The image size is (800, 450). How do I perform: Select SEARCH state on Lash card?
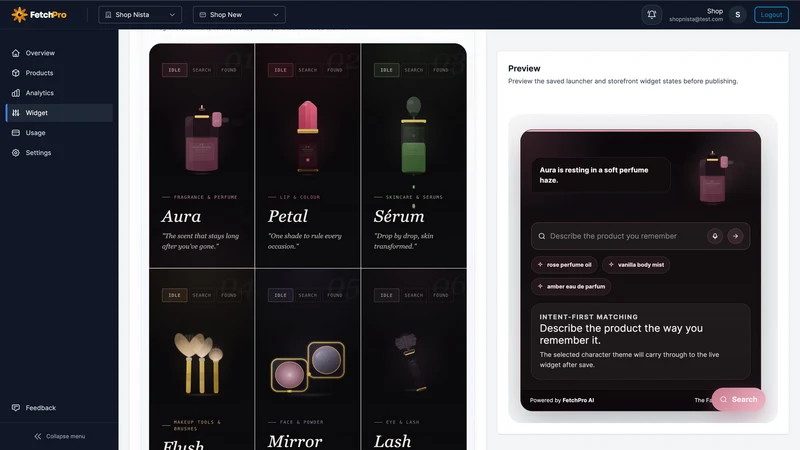[414, 295]
